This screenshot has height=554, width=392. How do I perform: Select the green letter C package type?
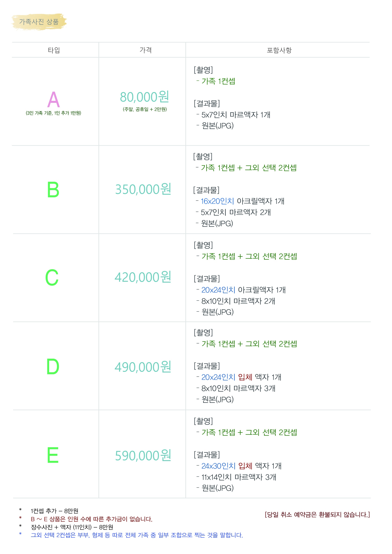tap(52, 278)
